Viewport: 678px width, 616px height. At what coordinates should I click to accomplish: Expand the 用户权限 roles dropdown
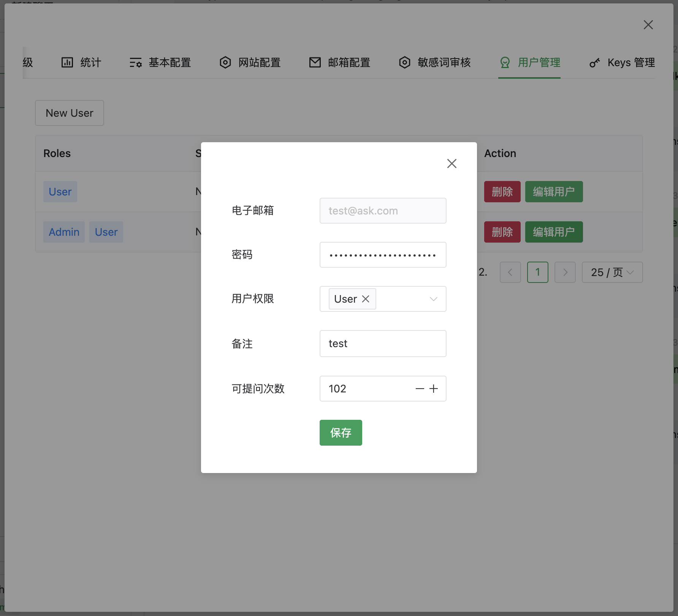pos(433,299)
